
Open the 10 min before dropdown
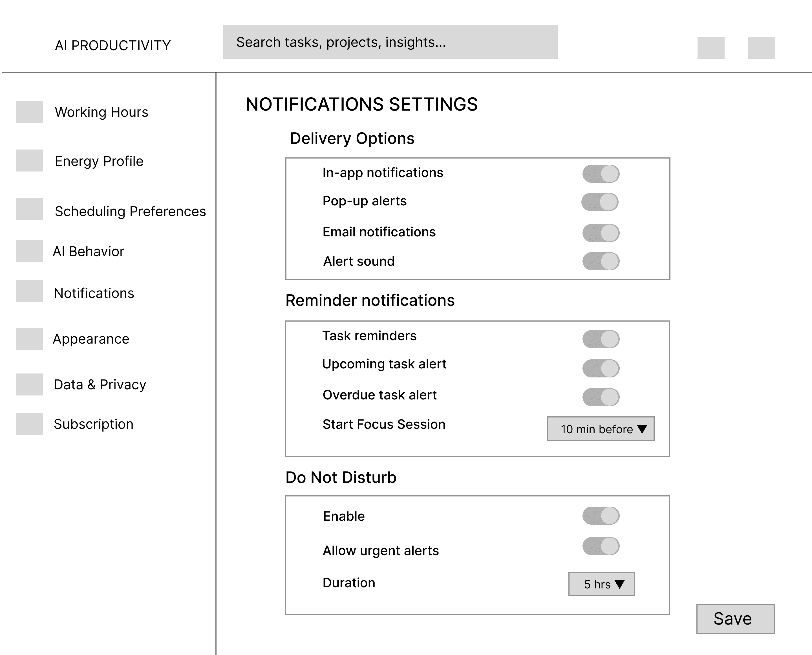click(601, 429)
